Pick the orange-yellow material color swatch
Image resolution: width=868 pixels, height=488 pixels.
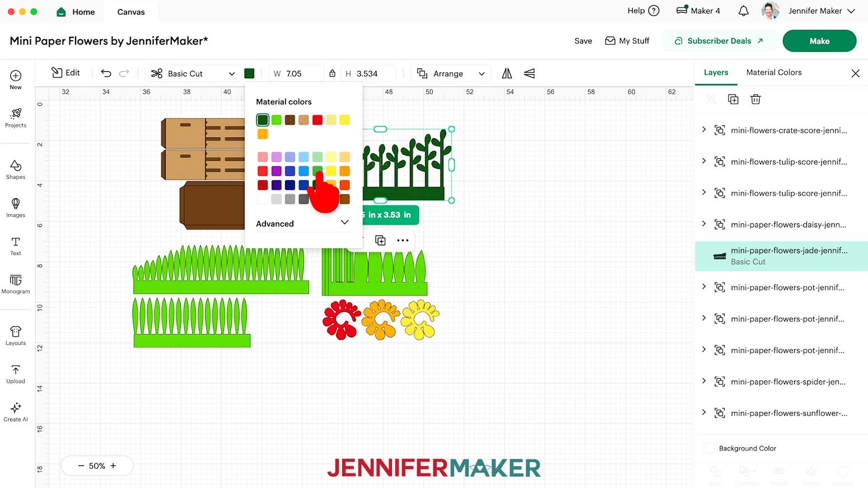[263, 134]
